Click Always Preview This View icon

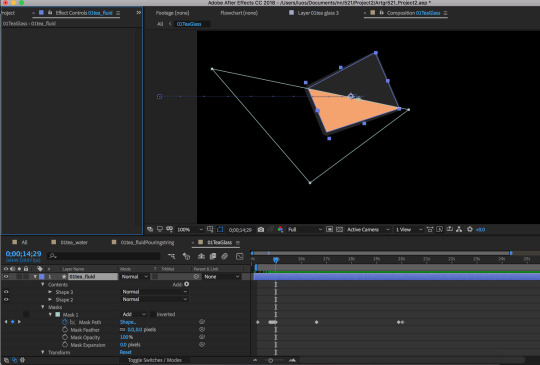tap(150, 229)
